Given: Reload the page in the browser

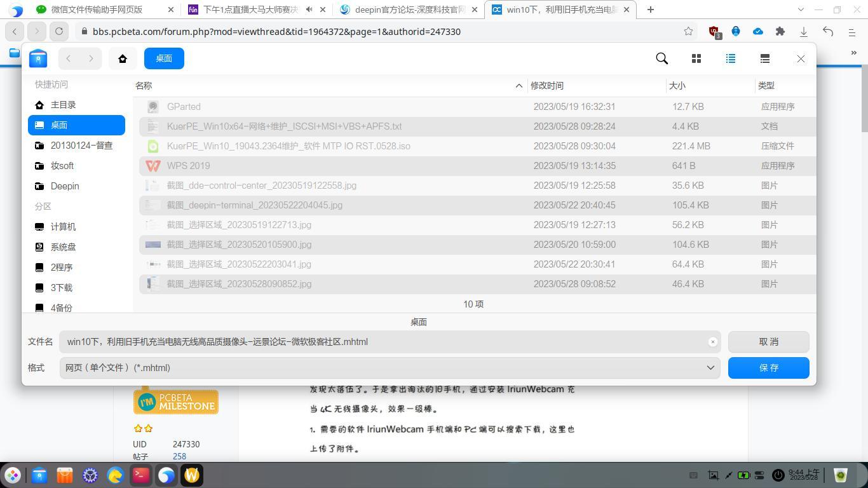Looking at the screenshot, I should 59,31.
